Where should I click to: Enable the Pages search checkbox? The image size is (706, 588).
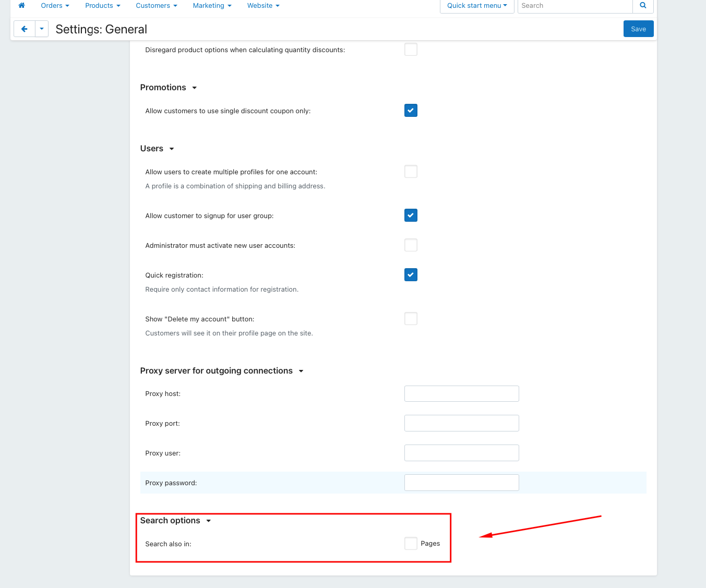(x=411, y=544)
